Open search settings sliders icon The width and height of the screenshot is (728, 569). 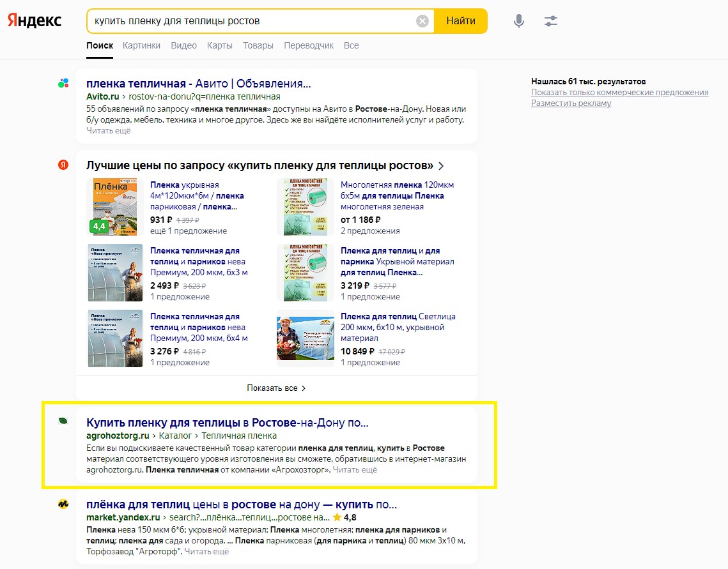[551, 21]
